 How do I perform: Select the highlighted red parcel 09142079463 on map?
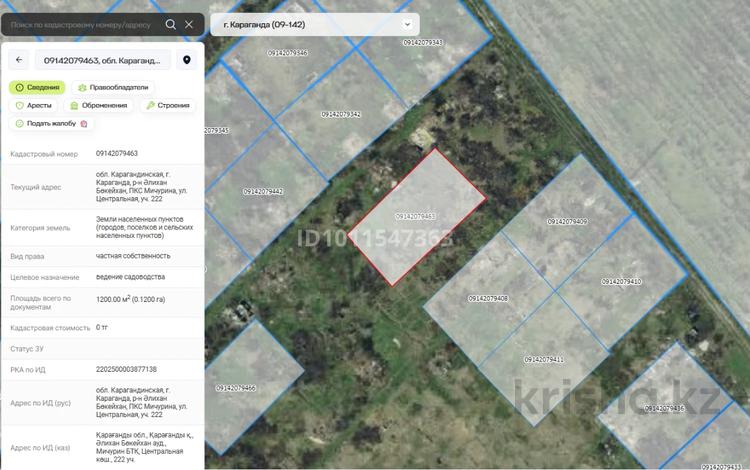coord(417,218)
